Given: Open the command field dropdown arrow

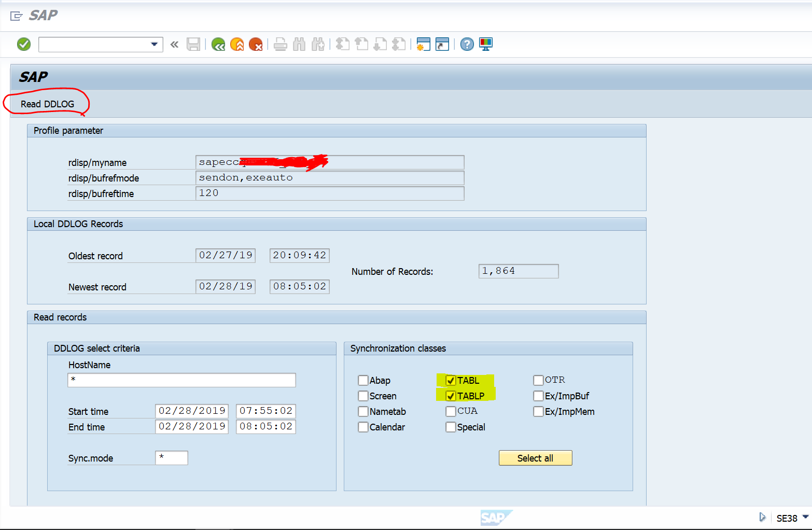Looking at the screenshot, I should (154, 44).
